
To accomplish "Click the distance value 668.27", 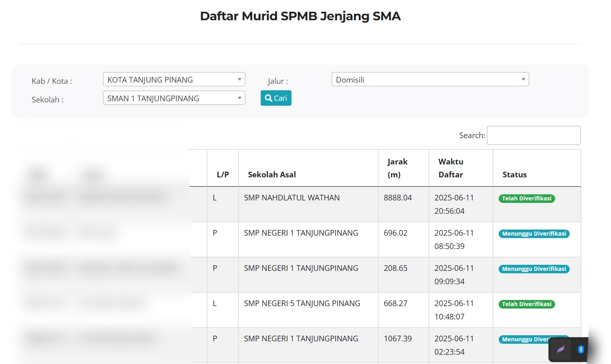I will pyautogui.click(x=395, y=303).
